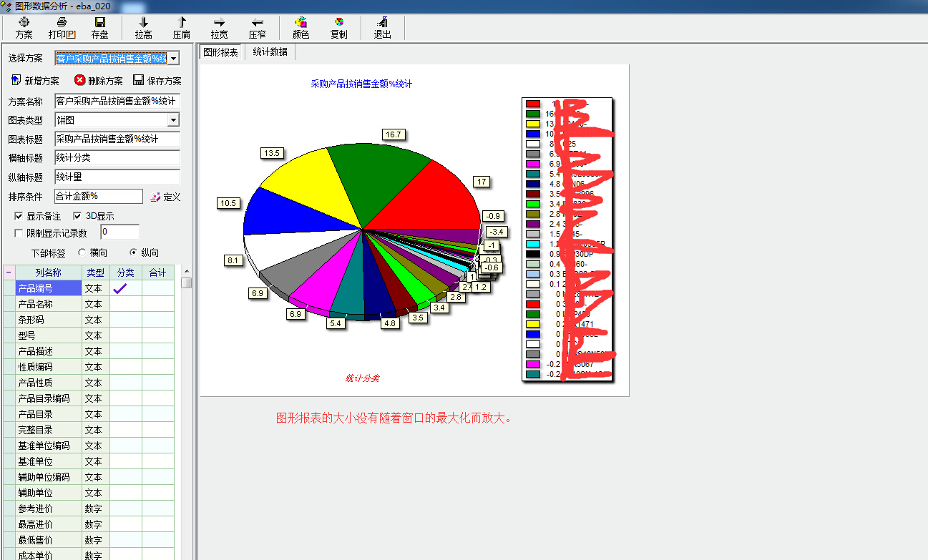Expand the 选择方案 dropdown
Viewport: 928px width, 560px height.
pos(174,59)
